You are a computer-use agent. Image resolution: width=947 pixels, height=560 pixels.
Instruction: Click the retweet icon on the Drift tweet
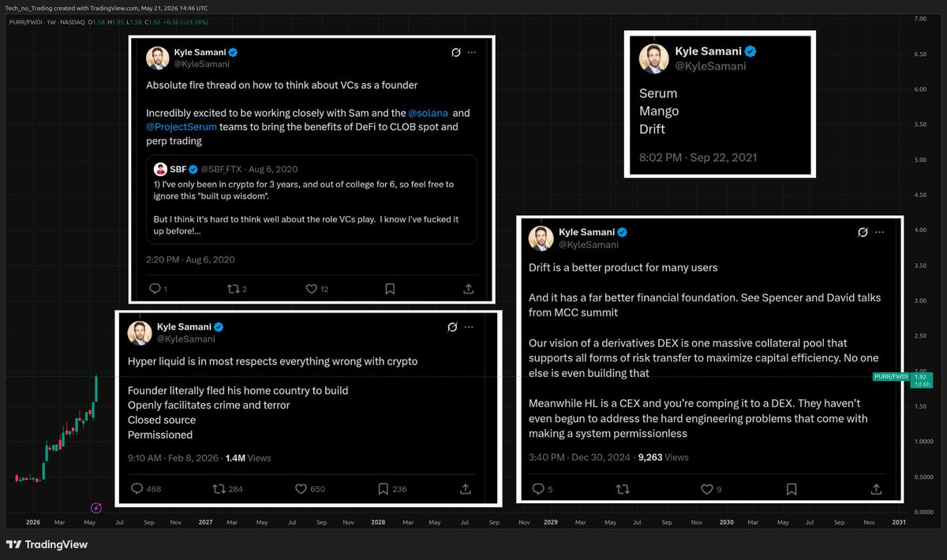[623, 489]
